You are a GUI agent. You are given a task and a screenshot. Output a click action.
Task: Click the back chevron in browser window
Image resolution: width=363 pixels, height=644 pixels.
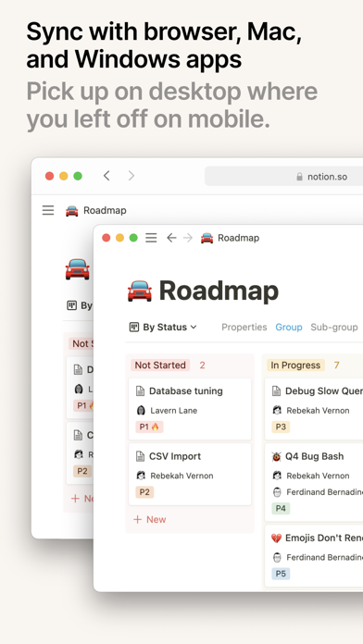coord(106,176)
